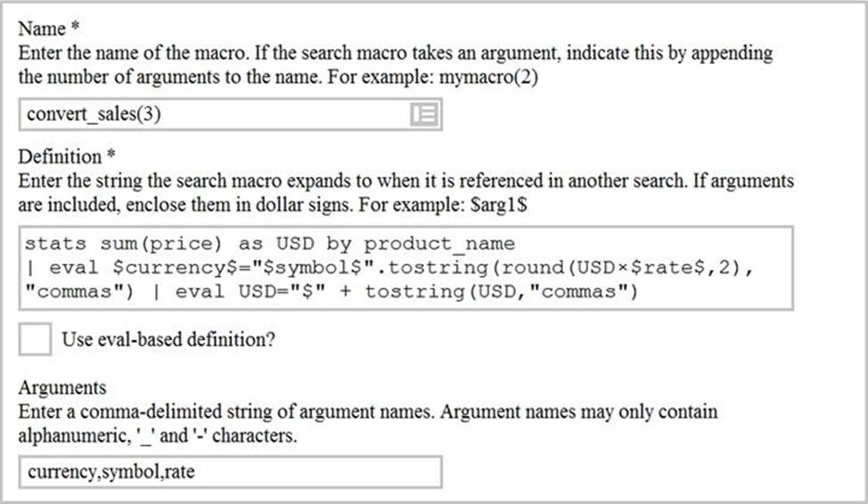The width and height of the screenshot is (868, 504).
Task: Click 'product_name' in the Definition text
Action: click(x=439, y=244)
